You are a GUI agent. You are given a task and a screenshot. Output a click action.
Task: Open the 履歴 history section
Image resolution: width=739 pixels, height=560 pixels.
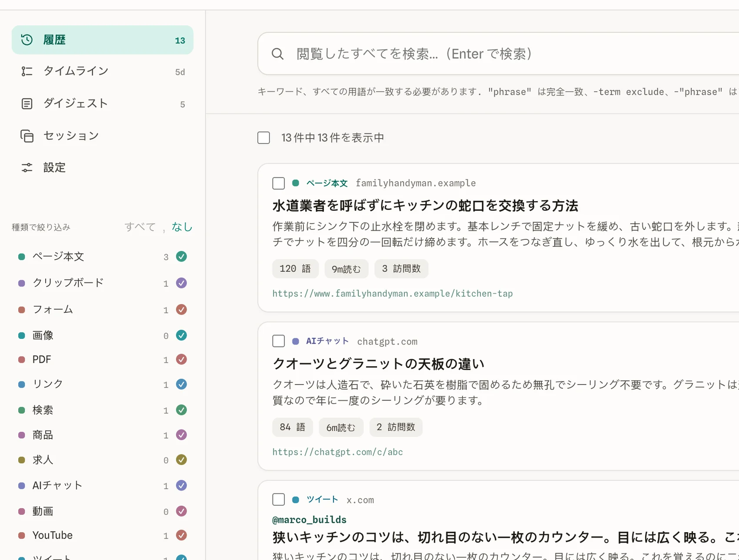pos(102,40)
